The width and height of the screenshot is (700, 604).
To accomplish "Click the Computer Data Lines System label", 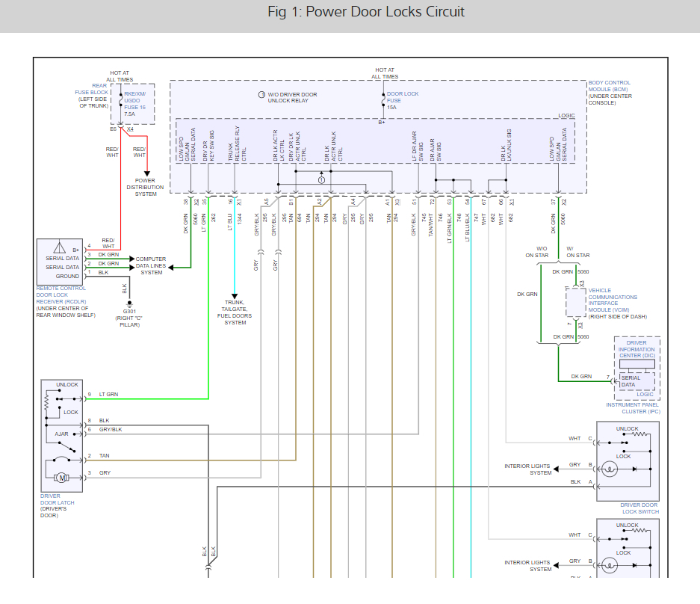I will coord(151,266).
